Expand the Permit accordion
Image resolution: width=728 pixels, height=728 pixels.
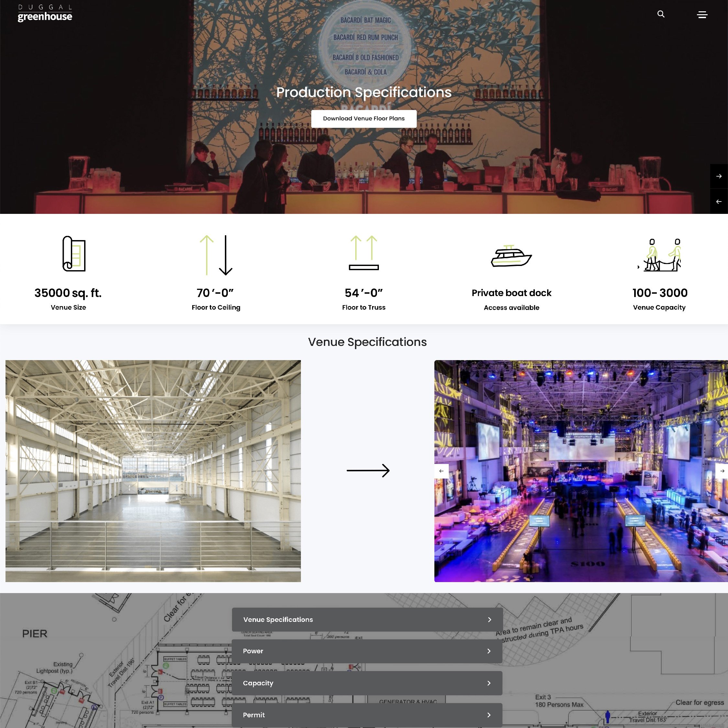coord(367,715)
